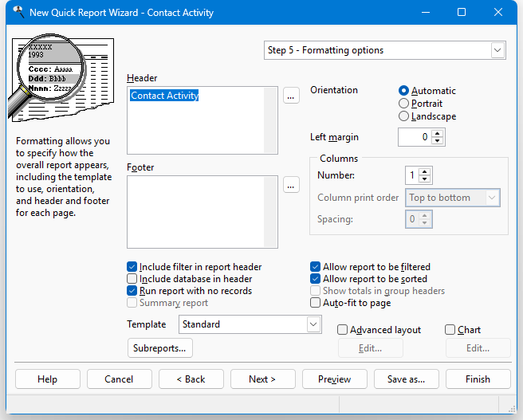Increase Left margin with up arrow
523x420 pixels.
[x=438, y=133]
